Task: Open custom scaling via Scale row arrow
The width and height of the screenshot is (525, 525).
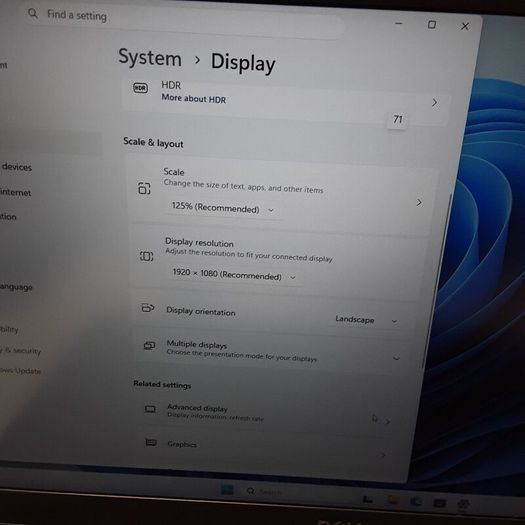Action: point(419,202)
